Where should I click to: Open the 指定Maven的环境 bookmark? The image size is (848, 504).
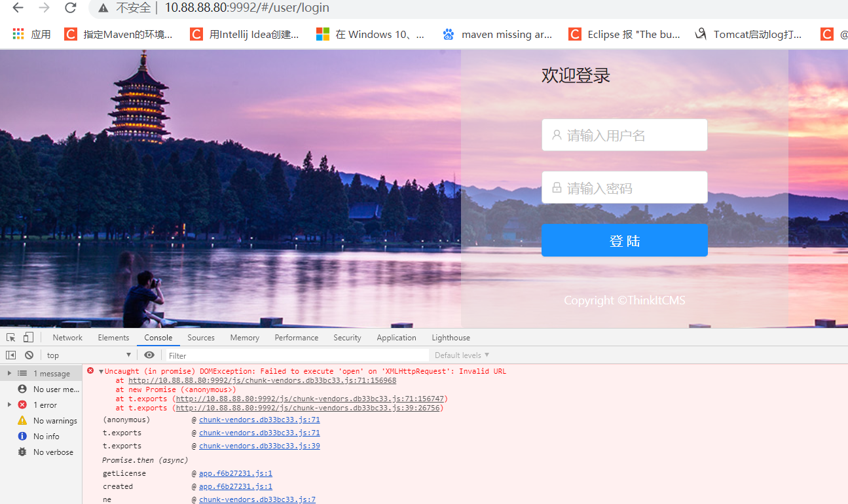119,34
